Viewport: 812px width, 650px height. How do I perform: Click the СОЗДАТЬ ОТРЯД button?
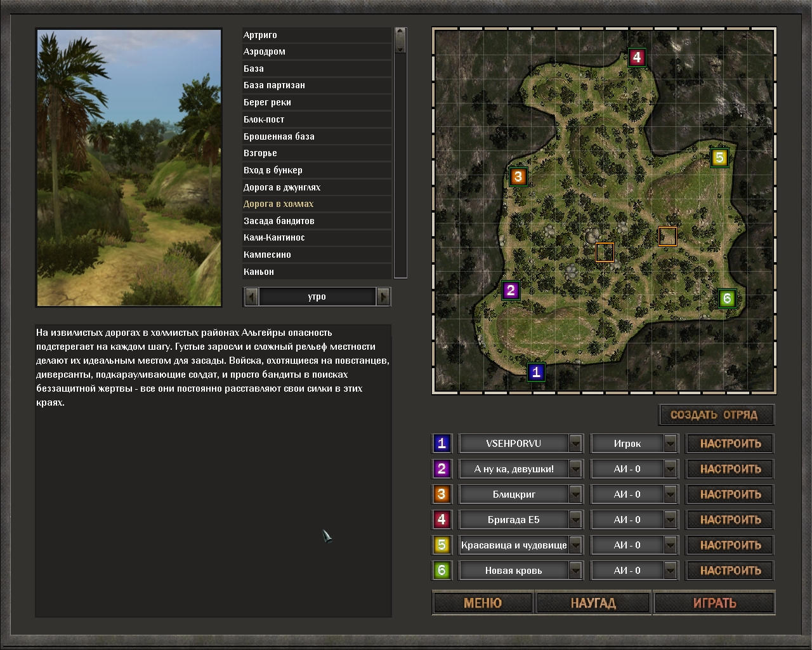pos(716,415)
